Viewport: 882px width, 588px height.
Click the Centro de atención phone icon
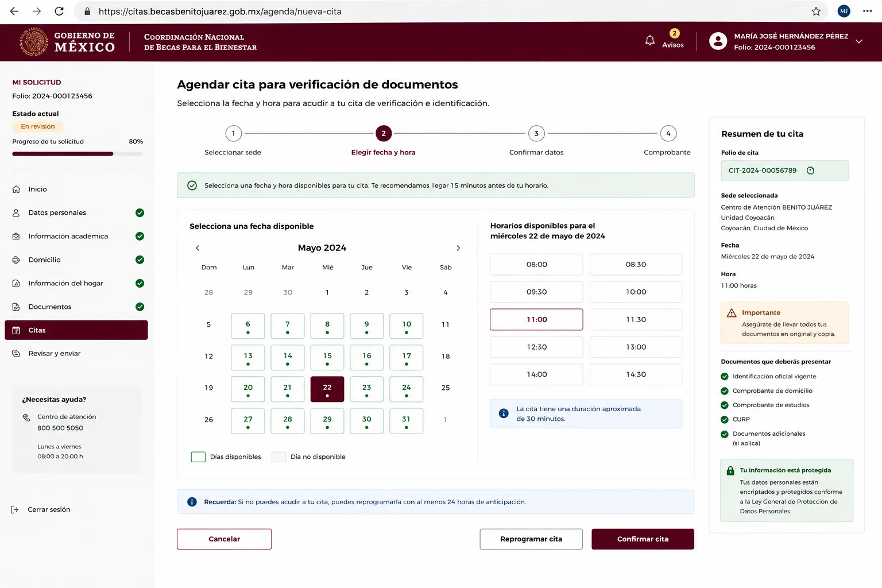[x=26, y=417]
